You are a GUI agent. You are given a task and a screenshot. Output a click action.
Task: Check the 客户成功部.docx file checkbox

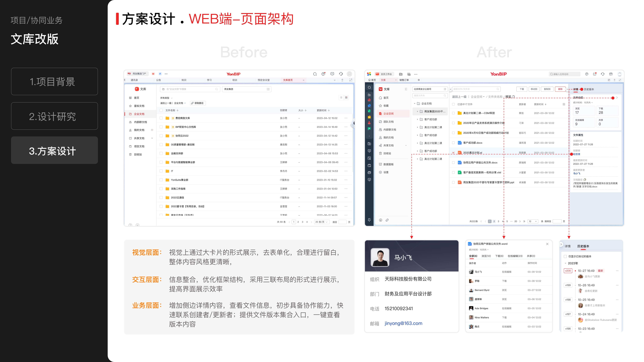click(453, 143)
